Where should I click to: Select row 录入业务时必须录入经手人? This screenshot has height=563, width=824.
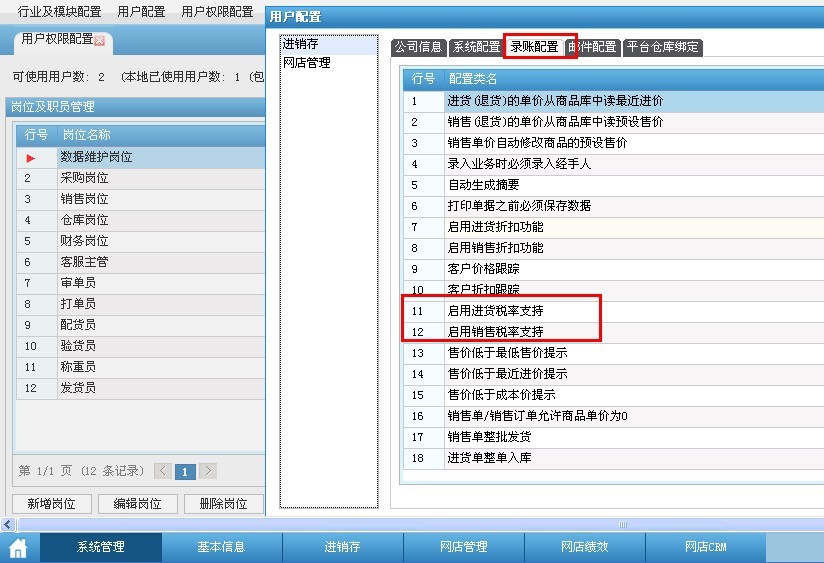tap(614, 165)
